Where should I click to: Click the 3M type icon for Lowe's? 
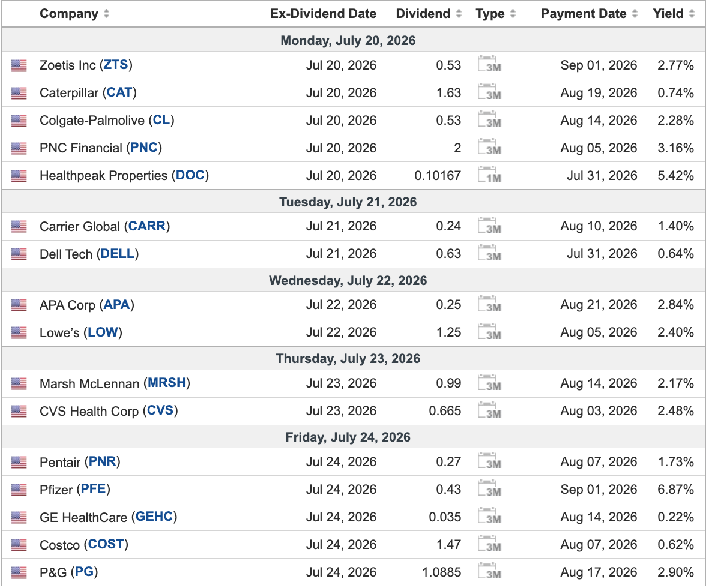tap(489, 332)
